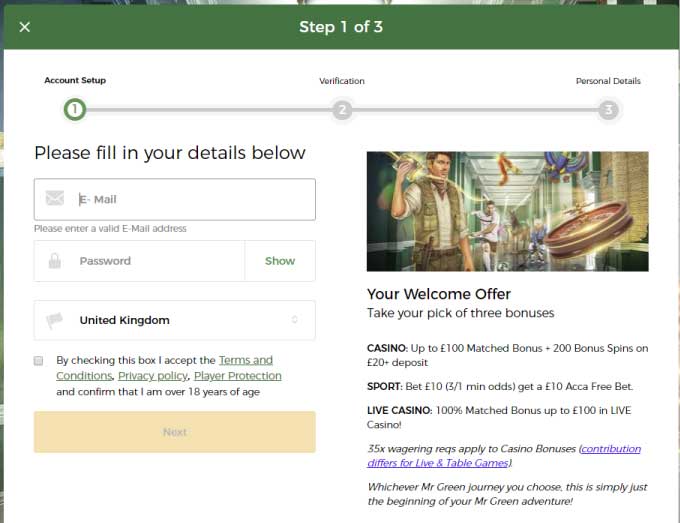Click the padlock icon in the Password field
Image resolution: width=680 pixels, height=523 pixels.
(55, 261)
